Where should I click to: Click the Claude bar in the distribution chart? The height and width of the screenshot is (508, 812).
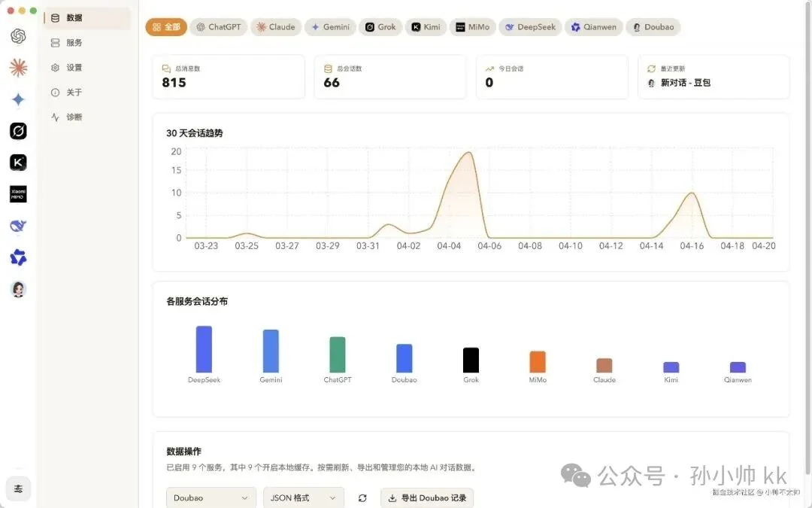[604, 366]
